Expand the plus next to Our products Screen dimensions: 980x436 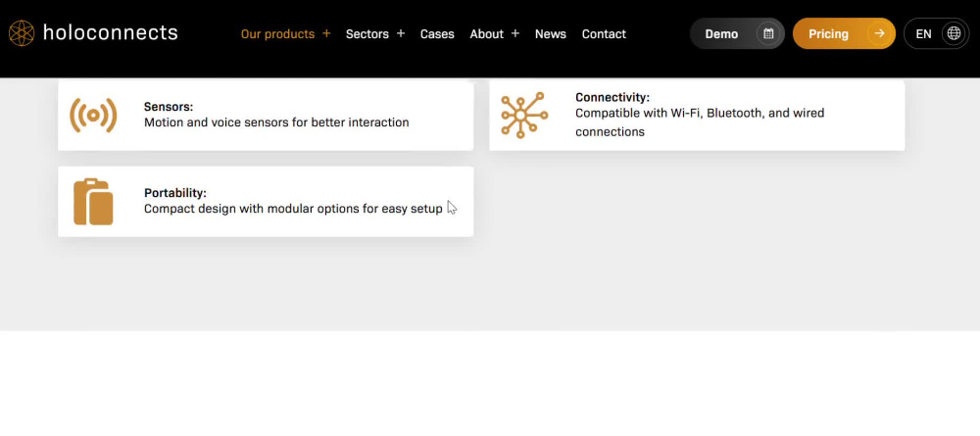326,33
